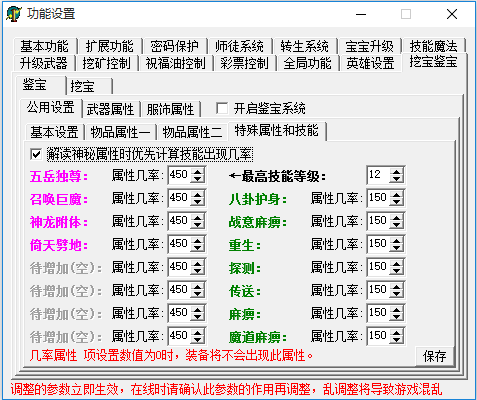Click the 保存 button
477x400 pixels.
[x=435, y=356]
